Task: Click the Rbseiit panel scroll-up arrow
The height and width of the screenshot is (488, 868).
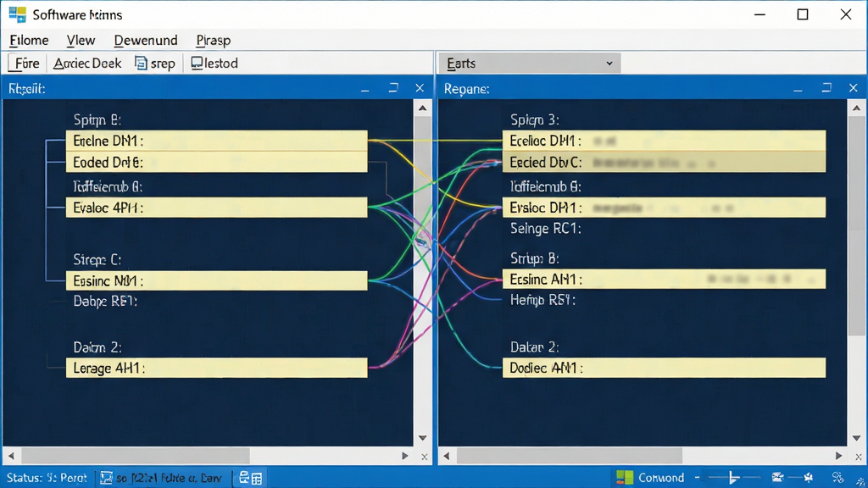Action: pyautogui.click(x=423, y=108)
